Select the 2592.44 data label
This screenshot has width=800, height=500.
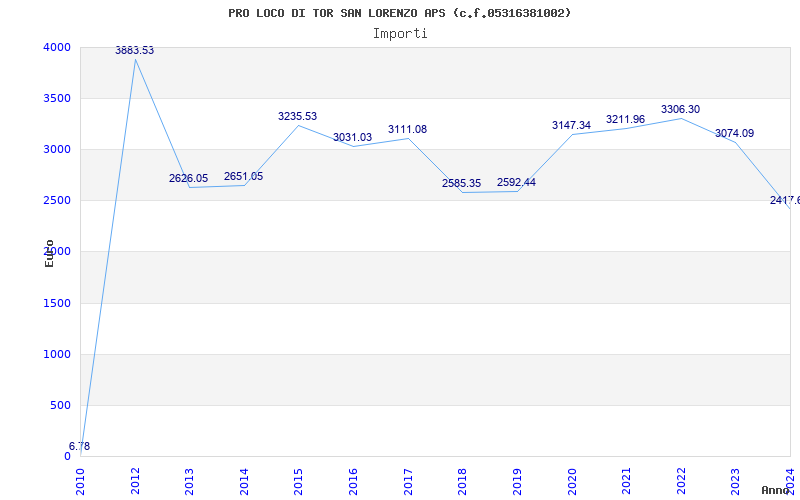click(516, 183)
